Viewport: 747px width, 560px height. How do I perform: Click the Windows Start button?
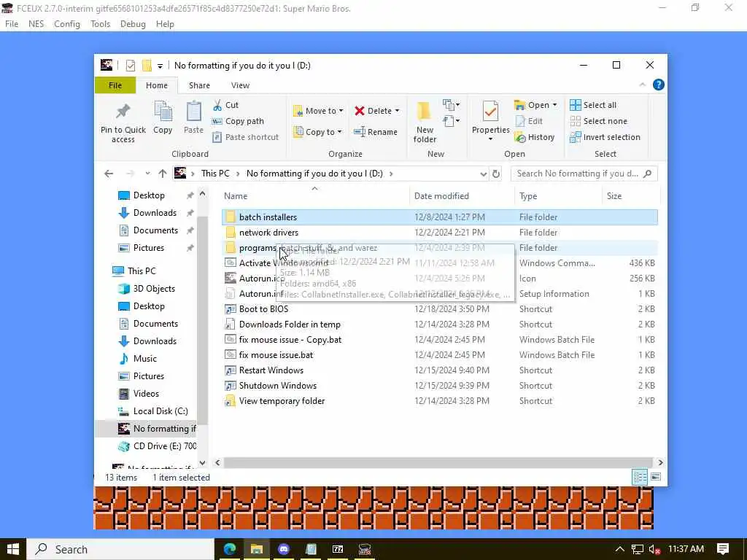coord(13,549)
